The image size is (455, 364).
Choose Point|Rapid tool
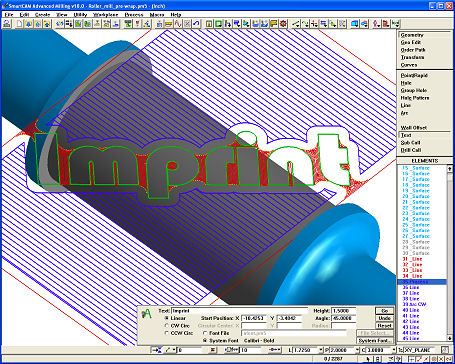[x=414, y=76]
